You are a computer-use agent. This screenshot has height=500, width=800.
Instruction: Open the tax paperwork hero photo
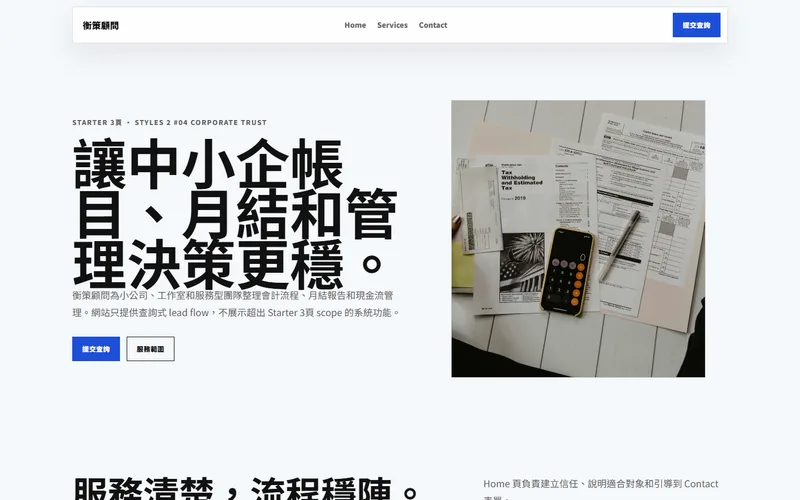578,239
